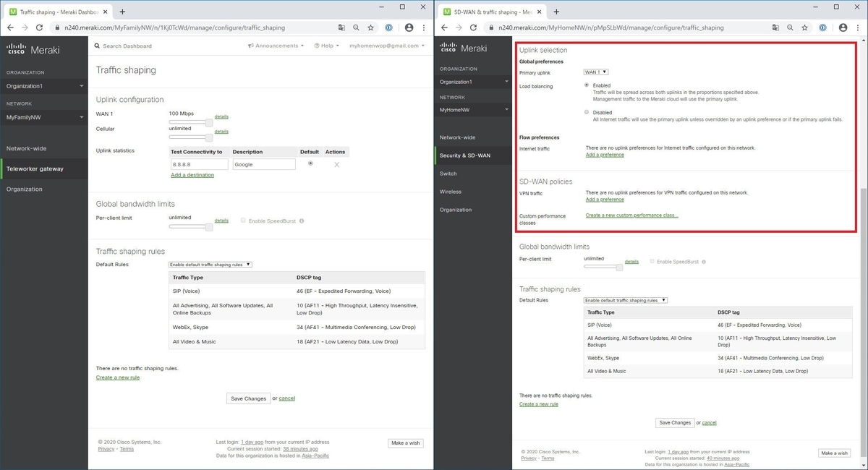Click the Search Dashboard field in left window
The height and width of the screenshot is (470, 868).
(x=127, y=46)
